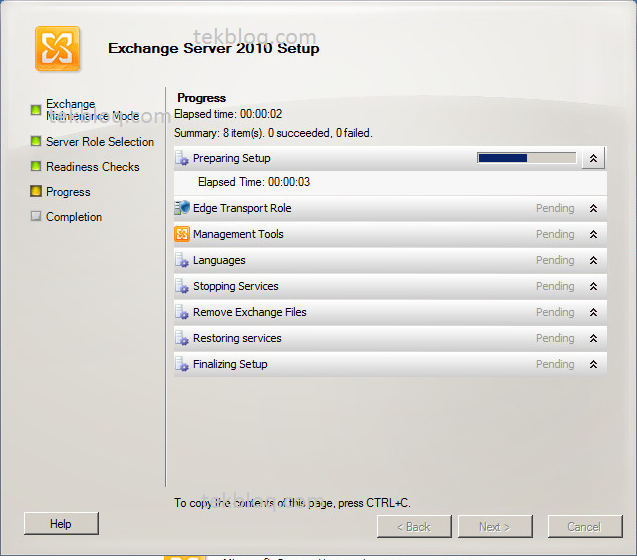Click the Edge Transport Role label
Image resolution: width=637 pixels, height=560 pixels.
click(242, 208)
